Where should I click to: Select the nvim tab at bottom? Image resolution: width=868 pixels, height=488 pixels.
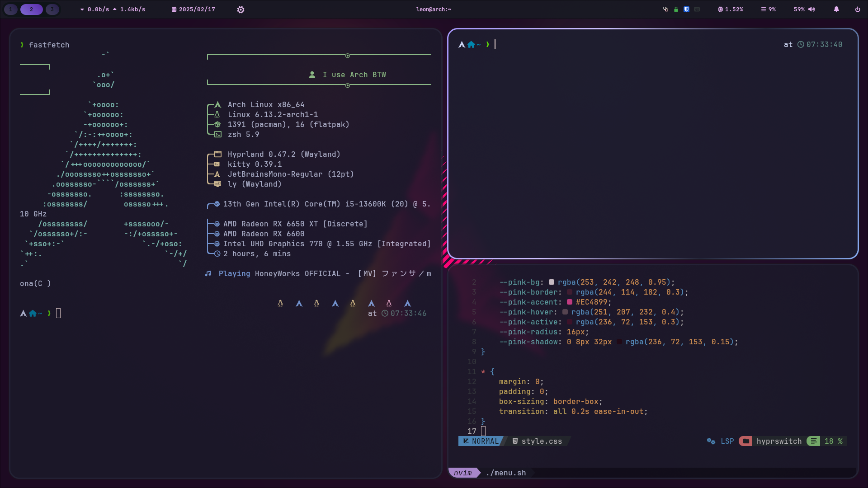463,473
